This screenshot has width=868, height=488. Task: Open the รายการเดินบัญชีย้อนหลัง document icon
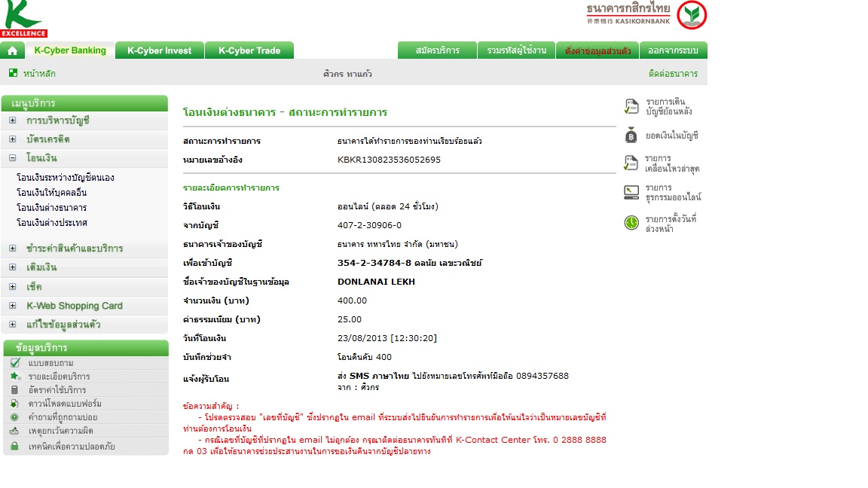tap(631, 106)
